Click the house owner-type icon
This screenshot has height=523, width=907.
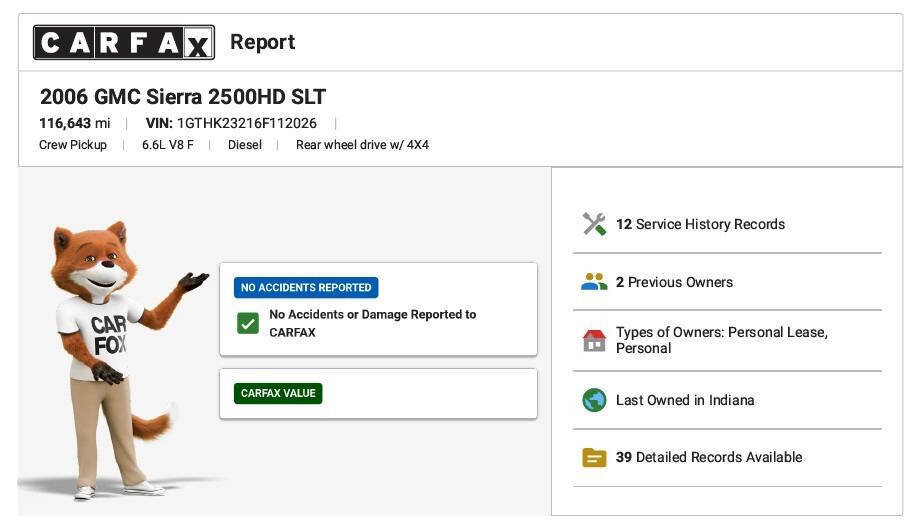(x=594, y=340)
